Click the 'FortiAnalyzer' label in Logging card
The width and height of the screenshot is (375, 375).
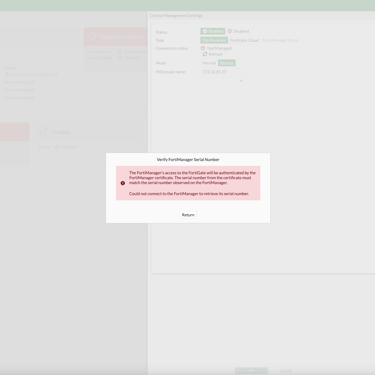99,52
